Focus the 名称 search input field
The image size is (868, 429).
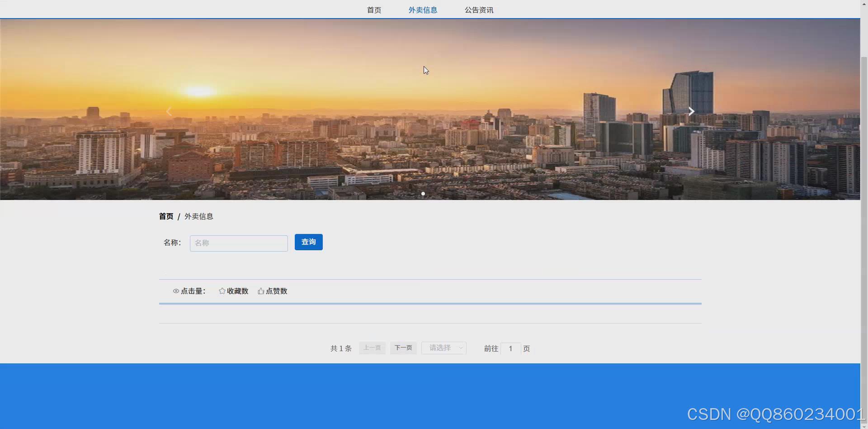[239, 243]
